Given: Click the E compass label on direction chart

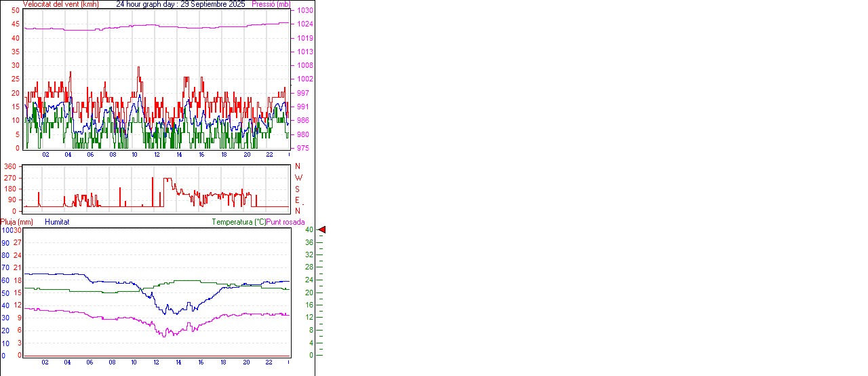Looking at the screenshot, I should click(297, 200).
